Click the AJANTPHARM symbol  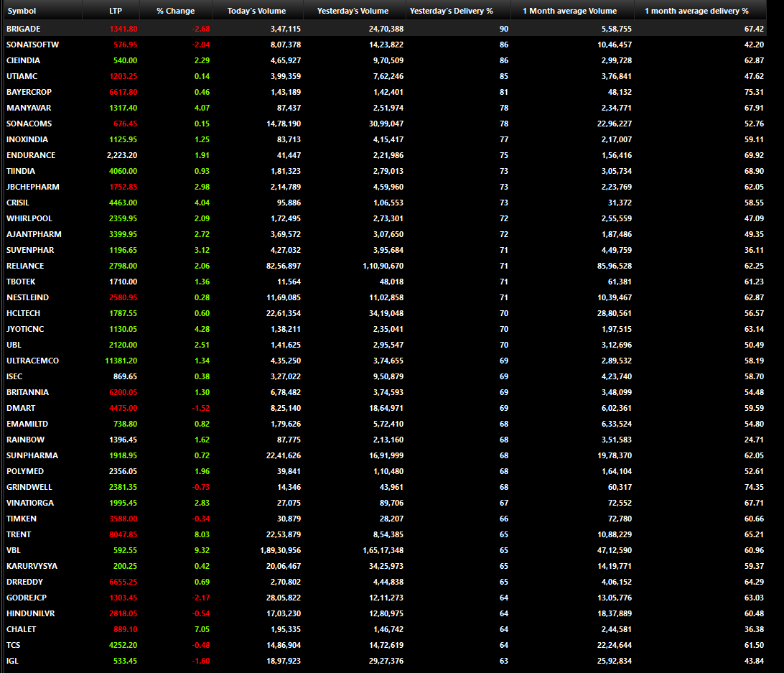point(34,234)
